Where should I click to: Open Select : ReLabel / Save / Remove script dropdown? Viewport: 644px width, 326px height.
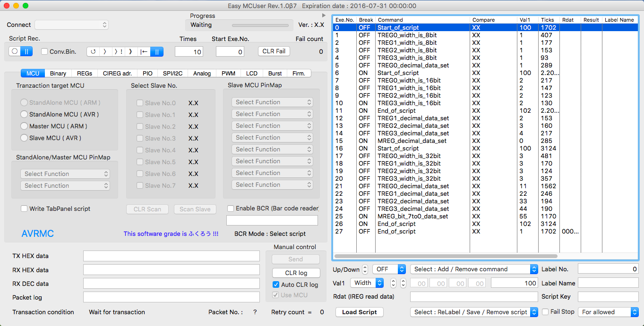pos(474,312)
